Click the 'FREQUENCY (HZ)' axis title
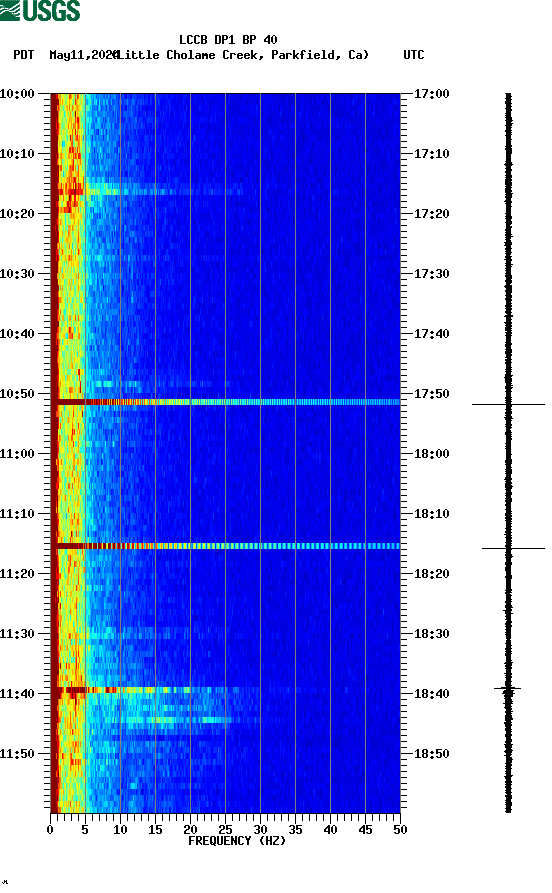Image resolution: width=552 pixels, height=893 pixels. tap(237, 841)
